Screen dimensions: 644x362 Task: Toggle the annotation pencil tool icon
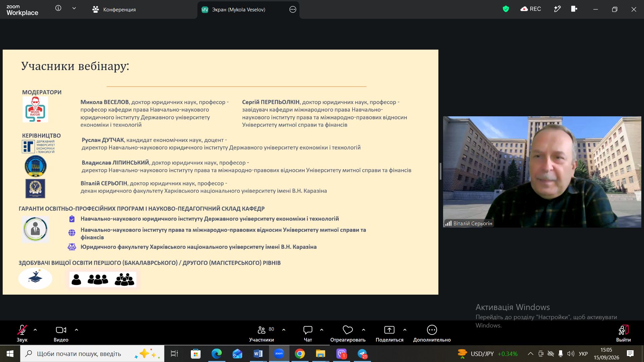pyautogui.click(x=557, y=9)
